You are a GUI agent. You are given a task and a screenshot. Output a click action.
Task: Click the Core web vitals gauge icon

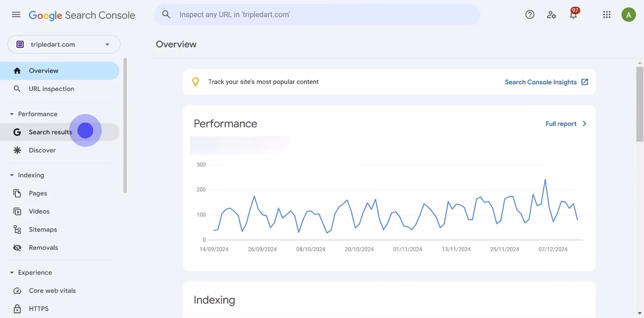pos(17,291)
